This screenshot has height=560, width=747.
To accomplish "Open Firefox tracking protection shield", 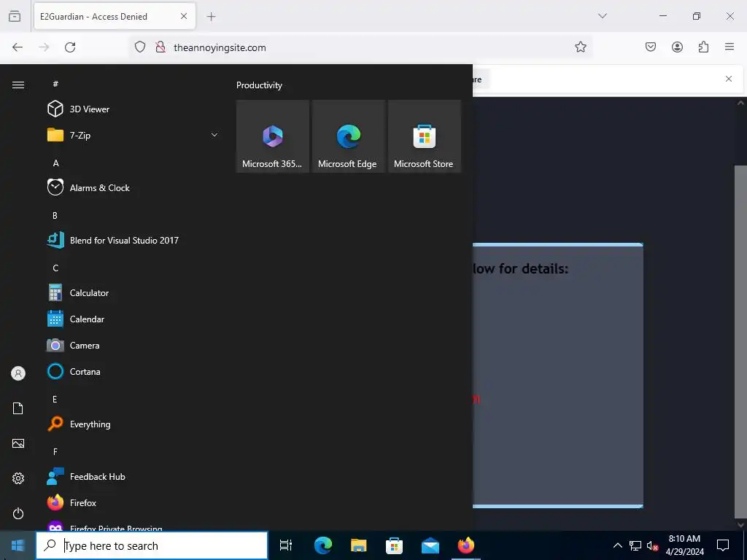I will pos(140,47).
